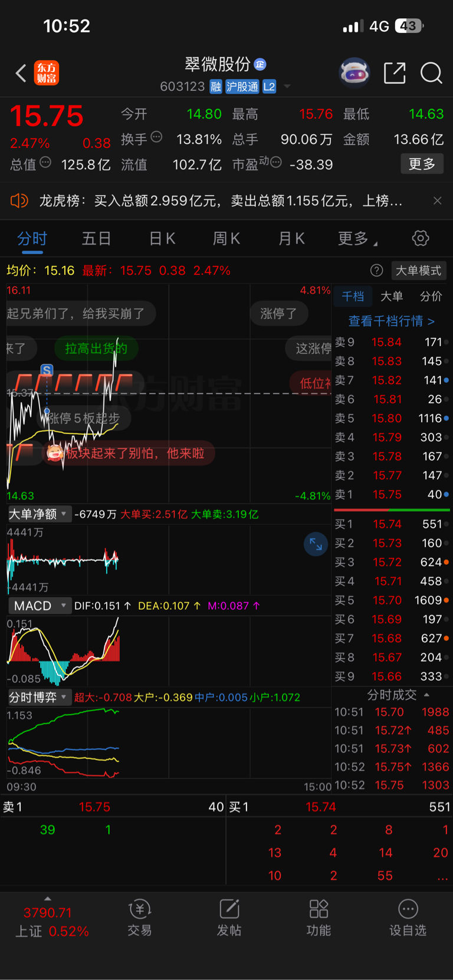Viewport: 453px width, 980px height.
Task: Tap the 更多 button in quote header
Action: (x=422, y=164)
